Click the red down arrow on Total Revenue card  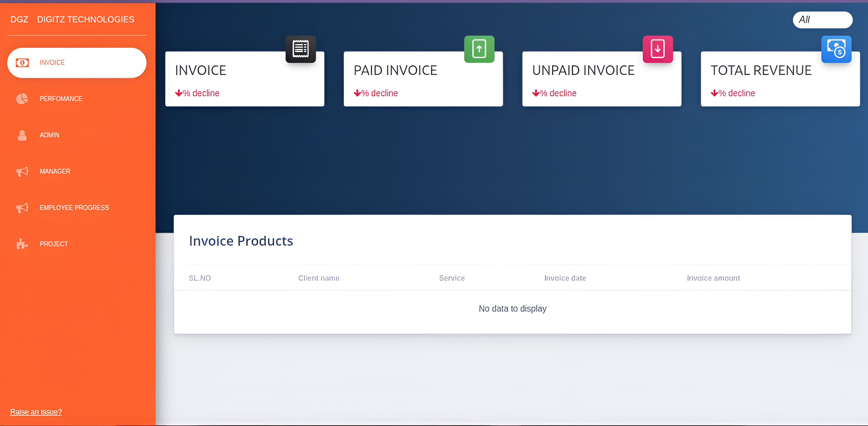coord(714,93)
